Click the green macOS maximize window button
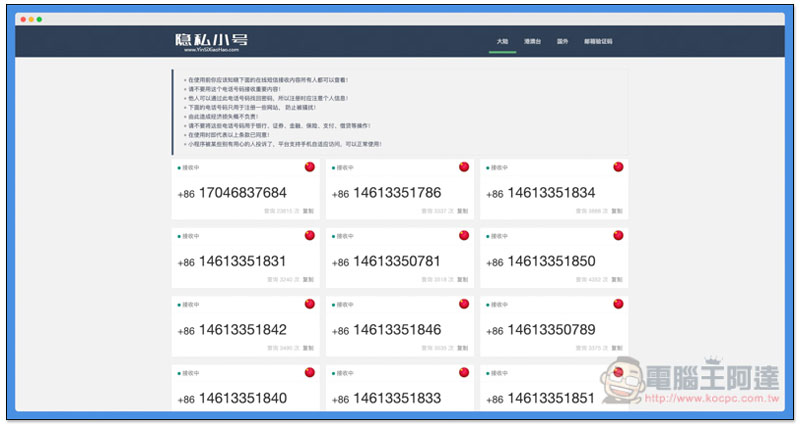 pyautogui.click(x=39, y=19)
